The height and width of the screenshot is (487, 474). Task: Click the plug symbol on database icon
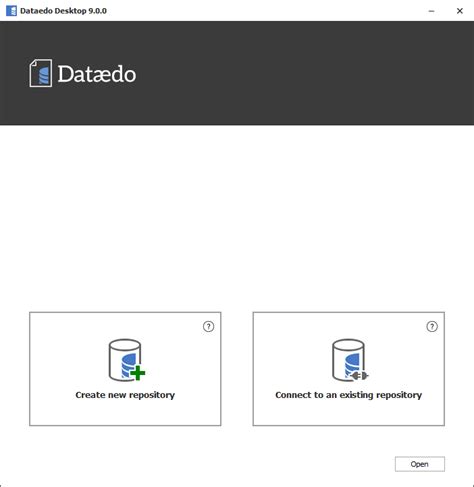(x=360, y=376)
